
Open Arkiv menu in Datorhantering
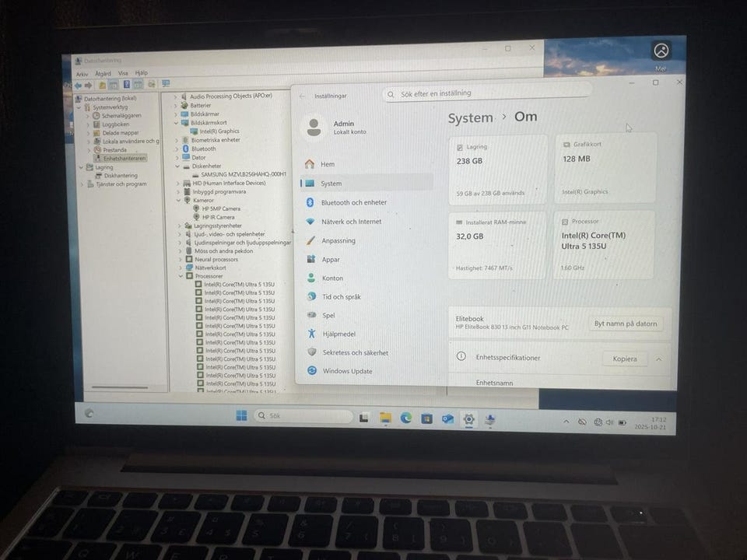coord(82,74)
